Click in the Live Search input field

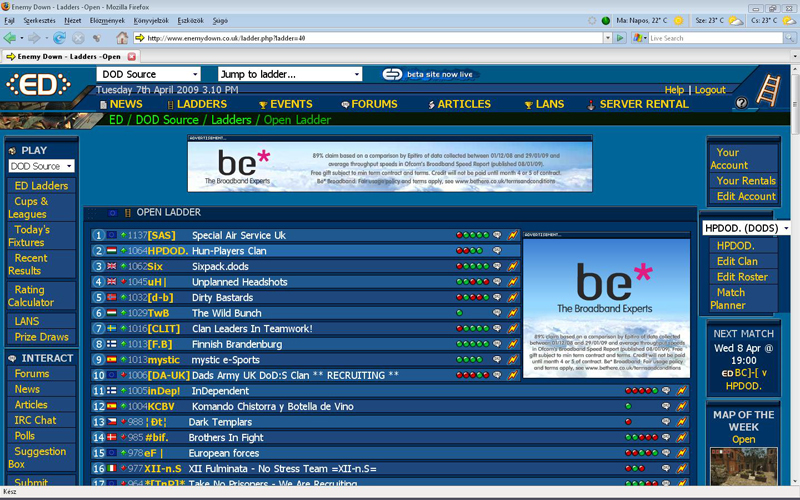[715, 38]
